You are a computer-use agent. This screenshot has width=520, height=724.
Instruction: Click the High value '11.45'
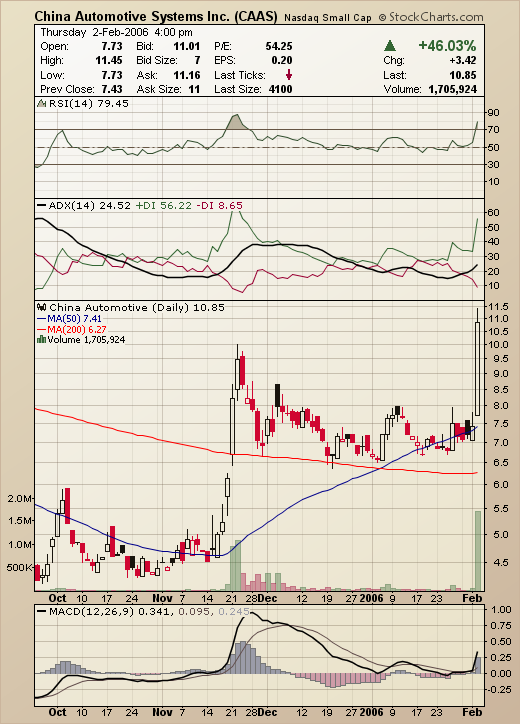coord(109,60)
